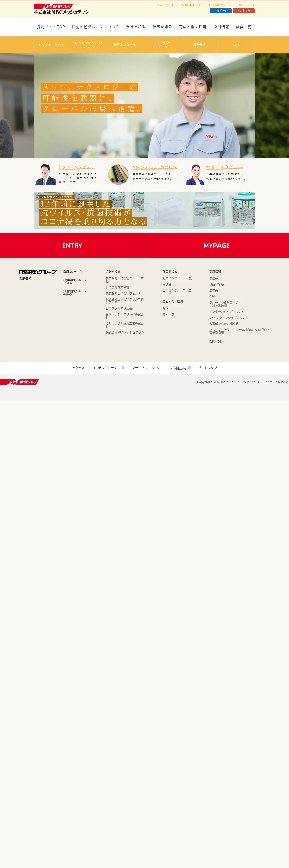This screenshot has width=289, height=868.
Task: Open 工学系 footer link
Action: pyautogui.click(x=214, y=290)
